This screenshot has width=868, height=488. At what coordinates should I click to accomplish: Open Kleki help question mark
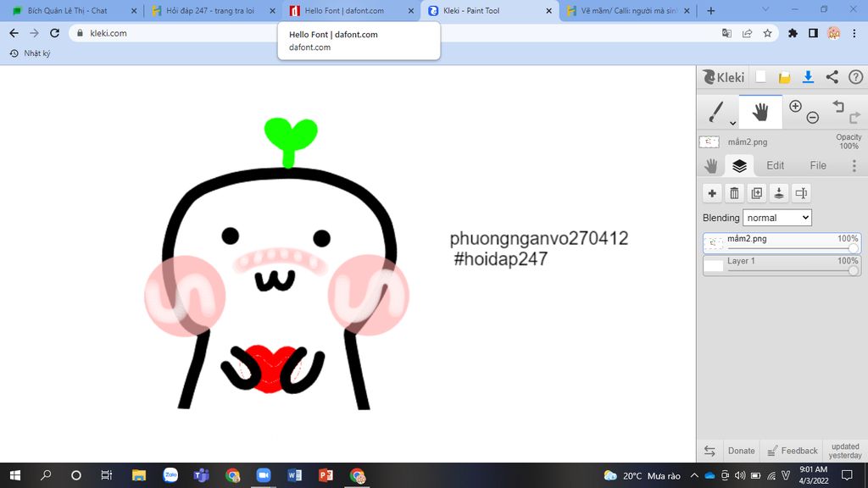855,77
